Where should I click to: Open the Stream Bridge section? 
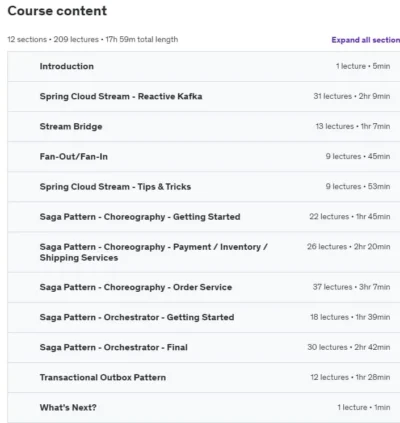click(x=204, y=126)
